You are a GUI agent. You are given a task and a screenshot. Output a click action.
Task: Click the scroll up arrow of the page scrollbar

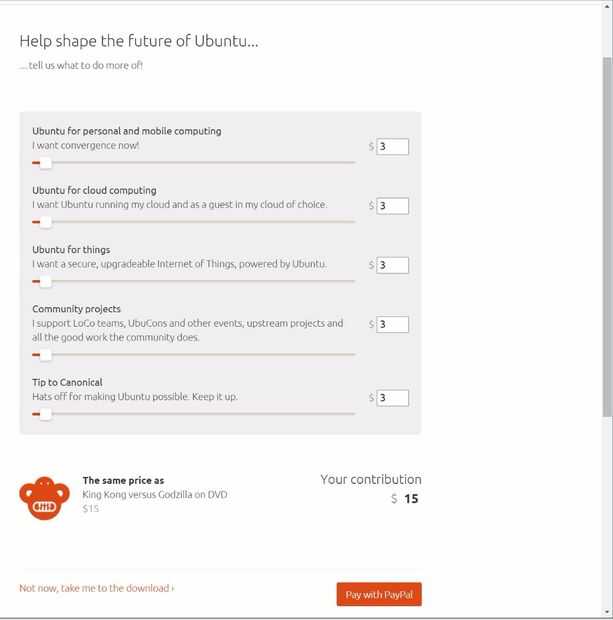[606, 9]
